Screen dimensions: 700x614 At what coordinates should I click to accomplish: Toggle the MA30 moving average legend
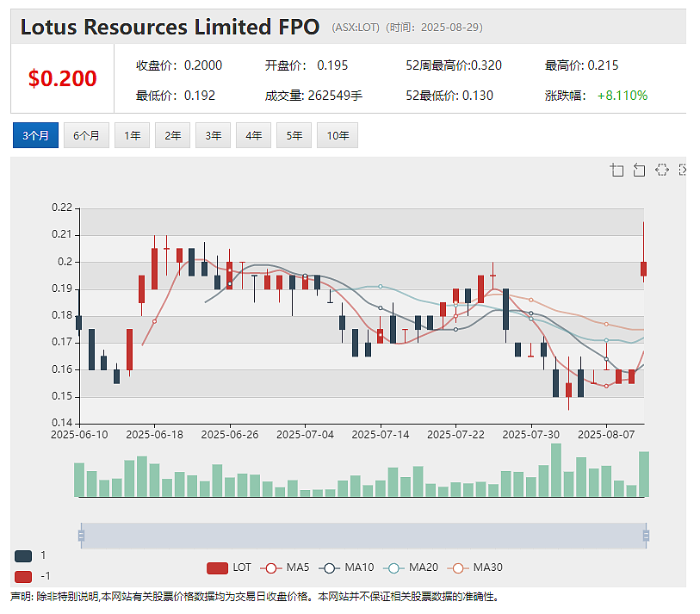click(x=475, y=568)
